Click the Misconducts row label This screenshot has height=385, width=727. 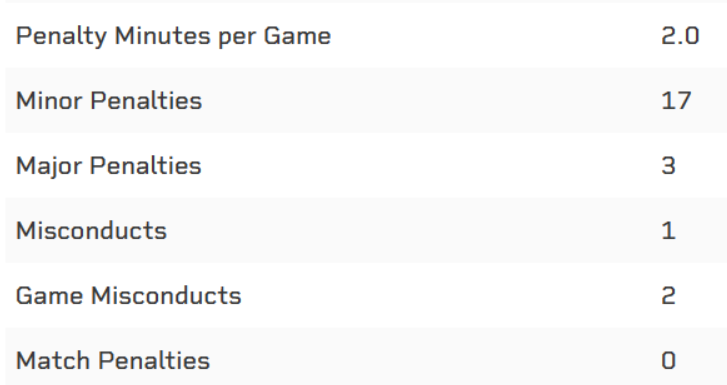[91, 231]
